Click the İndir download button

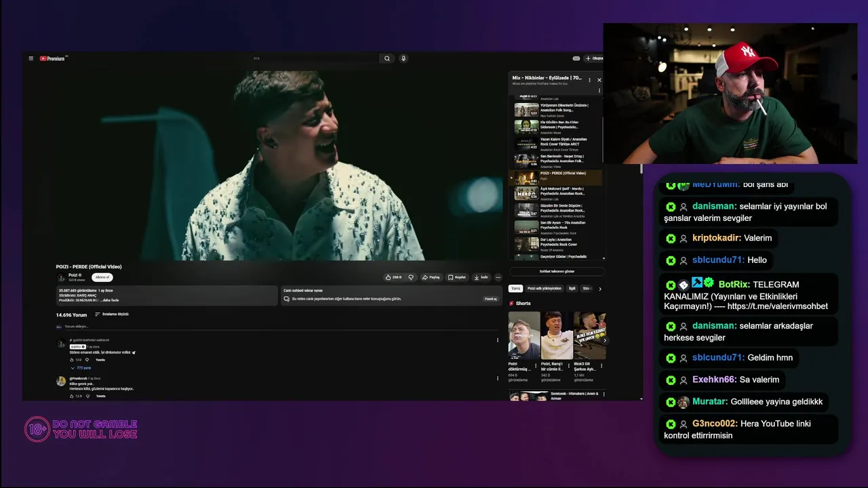coord(481,277)
